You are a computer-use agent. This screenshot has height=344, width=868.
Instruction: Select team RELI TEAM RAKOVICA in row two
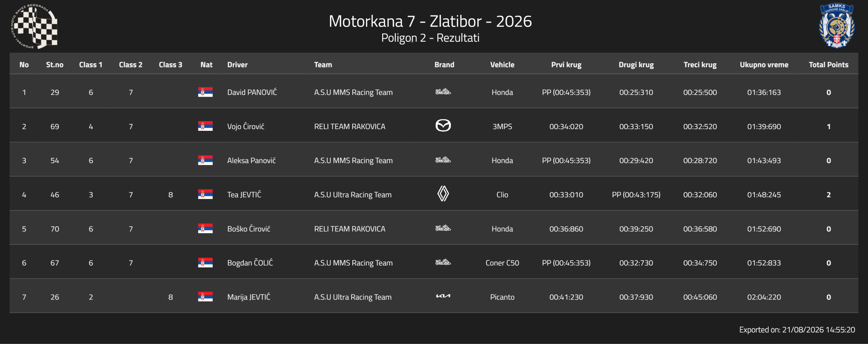click(x=350, y=126)
